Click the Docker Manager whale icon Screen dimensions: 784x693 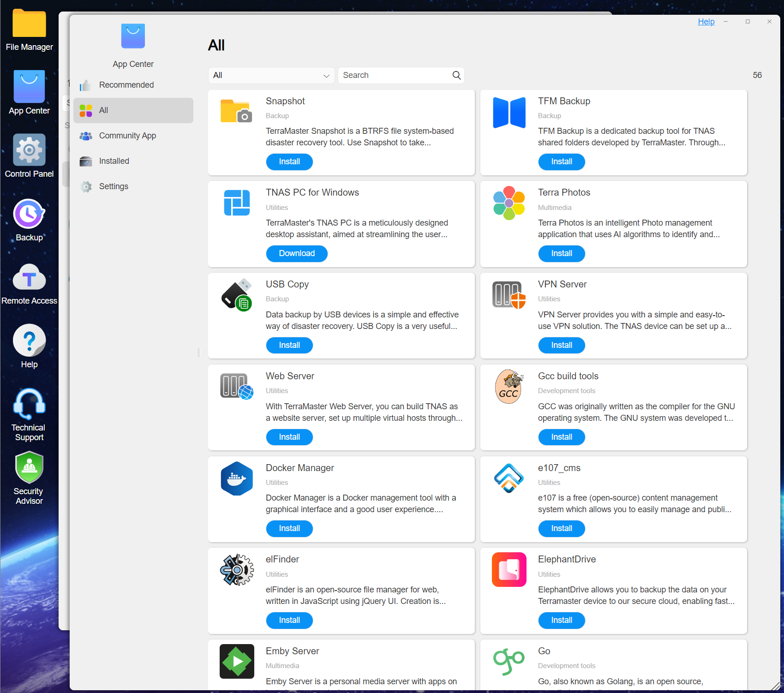pyautogui.click(x=237, y=478)
